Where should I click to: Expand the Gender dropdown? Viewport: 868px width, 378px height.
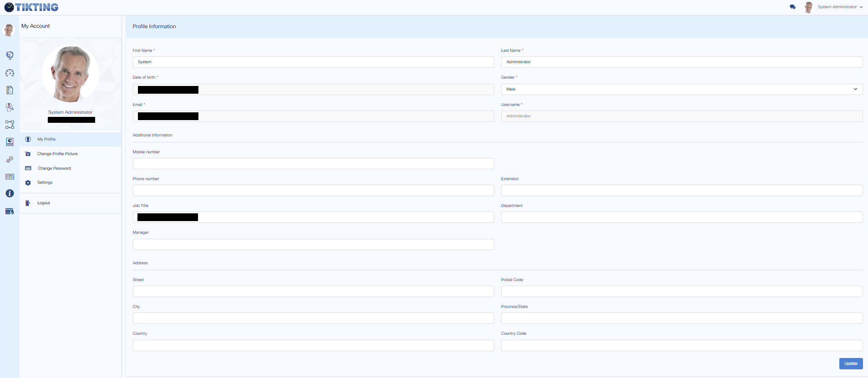pyautogui.click(x=681, y=89)
